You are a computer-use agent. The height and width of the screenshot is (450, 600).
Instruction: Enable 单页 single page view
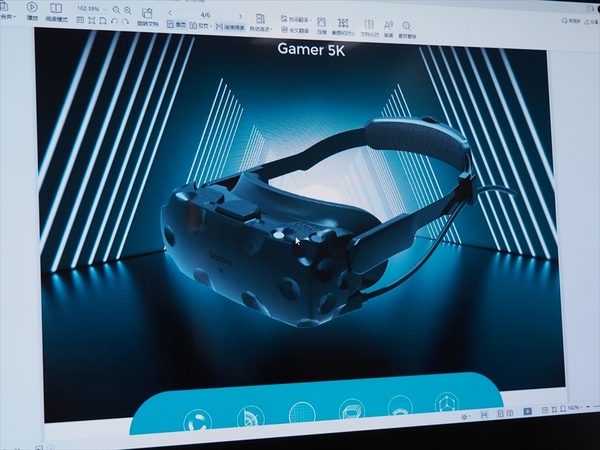point(177,25)
